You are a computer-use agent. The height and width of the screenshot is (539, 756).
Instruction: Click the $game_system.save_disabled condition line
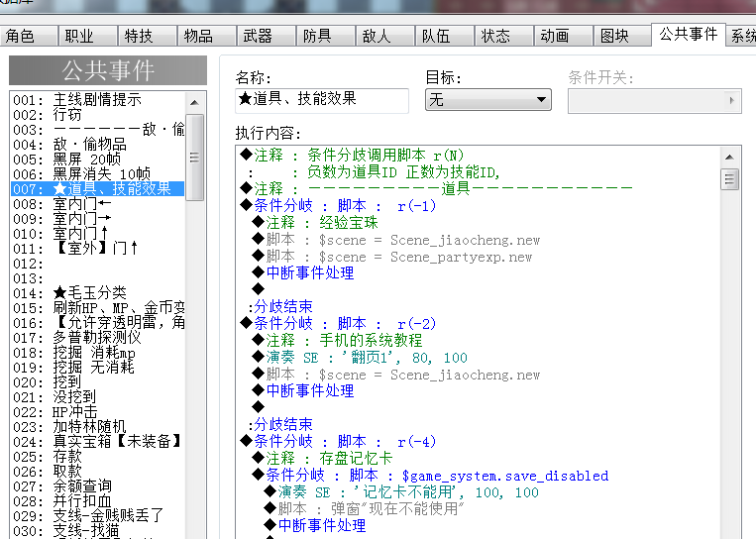[x=430, y=476]
